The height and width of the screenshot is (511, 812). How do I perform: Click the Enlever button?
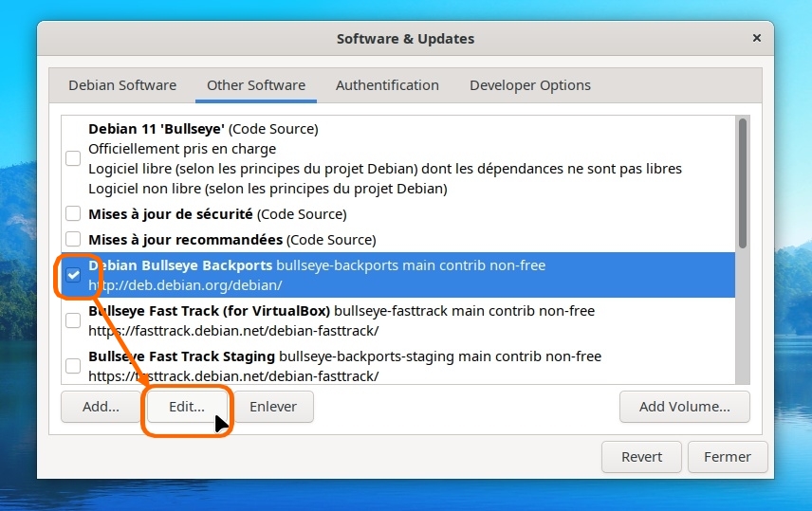point(273,407)
